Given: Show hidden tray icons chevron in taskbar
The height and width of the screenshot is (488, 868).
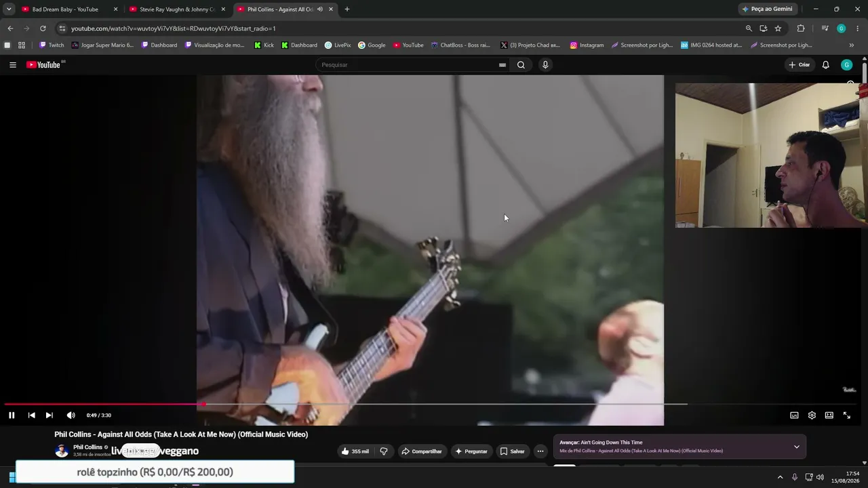Looking at the screenshot, I should 780,477.
